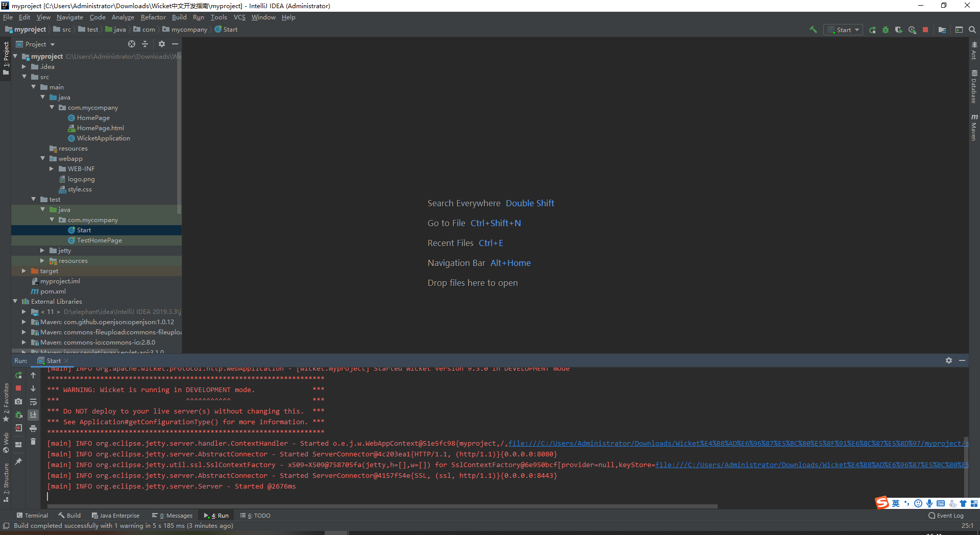This screenshot has height=535, width=980.
Task: Open Project Structure from the toolbar
Action: coord(942,30)
